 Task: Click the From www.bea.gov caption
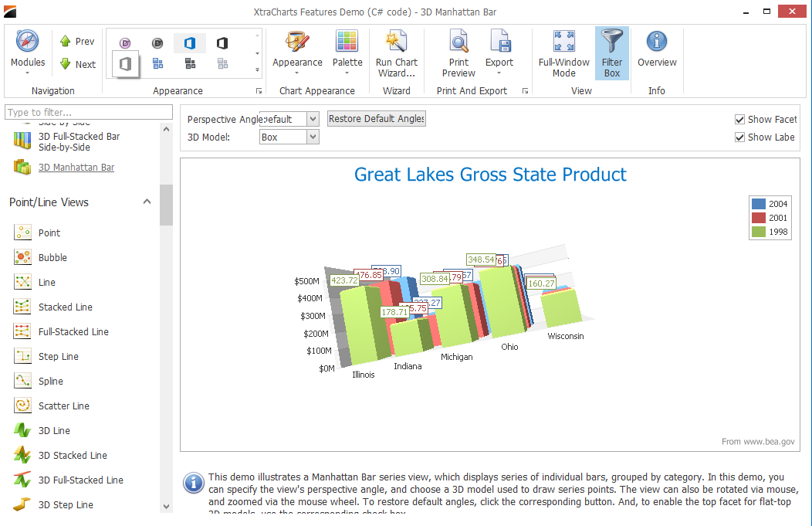point(758,442)
